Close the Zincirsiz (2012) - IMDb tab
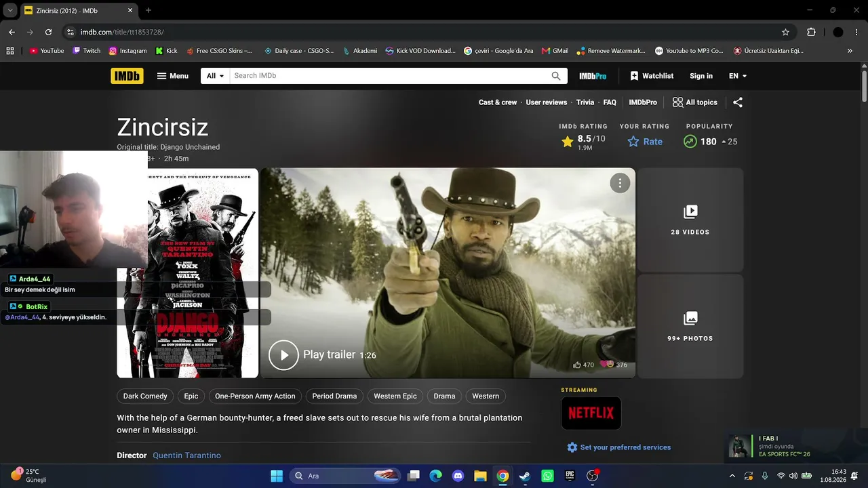868x488 pixels. pyautogui.click(x=130, y=10)
